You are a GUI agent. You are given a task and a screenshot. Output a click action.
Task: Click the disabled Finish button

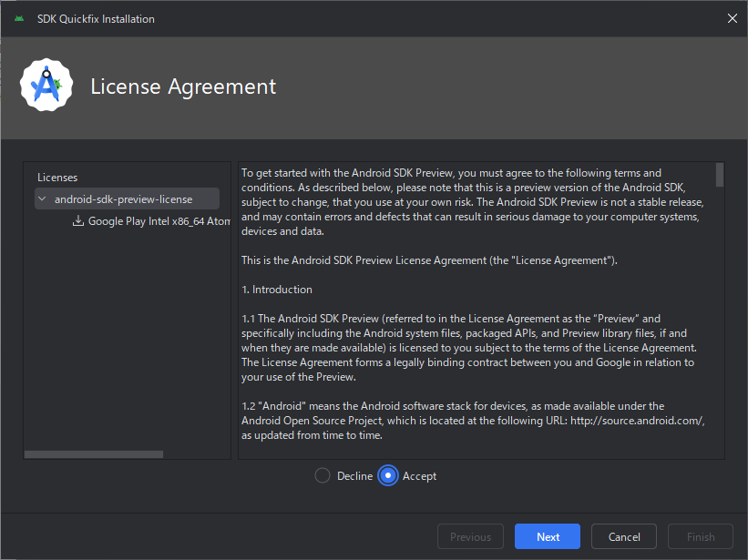click(x=701, y=536)
